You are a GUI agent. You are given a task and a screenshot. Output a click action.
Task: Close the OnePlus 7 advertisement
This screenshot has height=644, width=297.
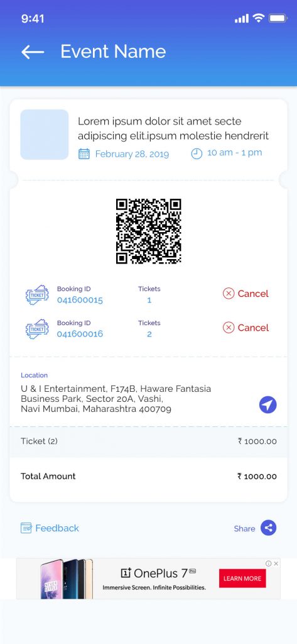[x=276, y=563]
